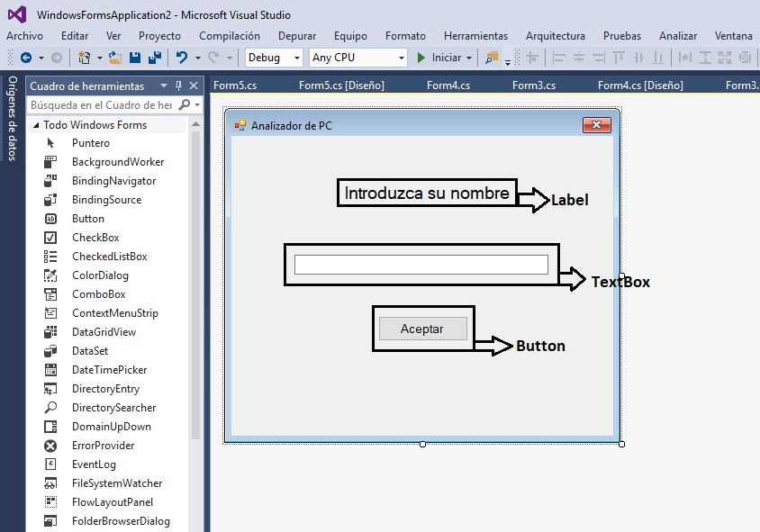Click the empty text box on the form

pos(421,265)
